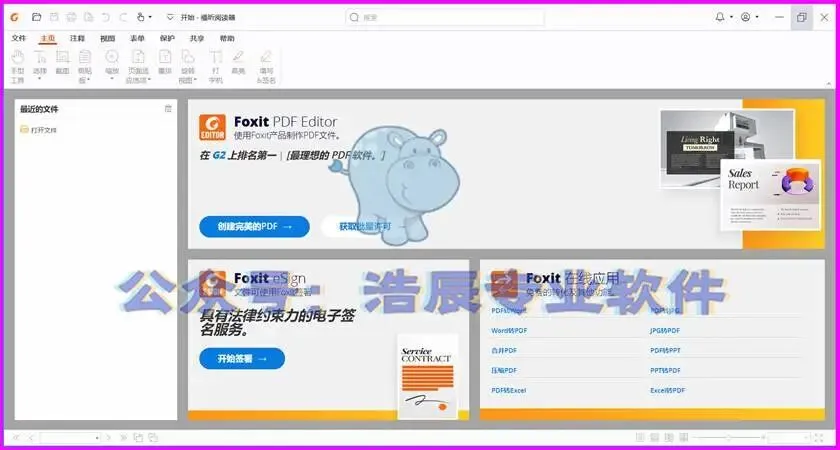This screenshot has width=840, height=450.
Task: Select the 手型工具 hand tool
Action: tap(18, 66)
